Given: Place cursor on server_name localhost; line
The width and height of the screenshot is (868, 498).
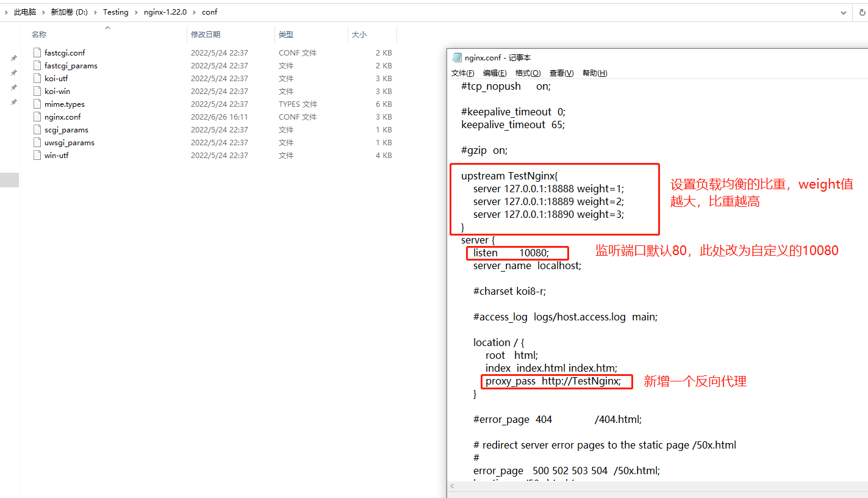Looking at the screenshot, I should 527,265.
